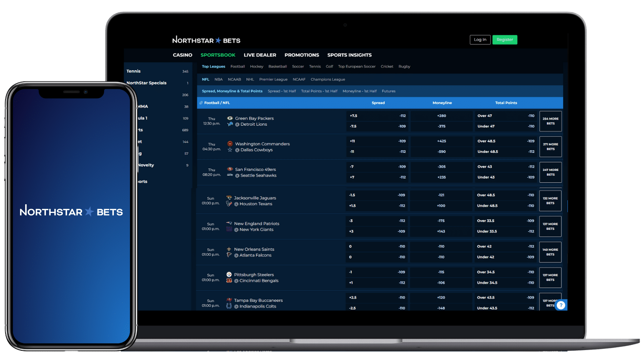Image resolution: width=644 pixels, height=363 pixels.
Task: Open 254 More Bets for Packers game
Action: 551,121
